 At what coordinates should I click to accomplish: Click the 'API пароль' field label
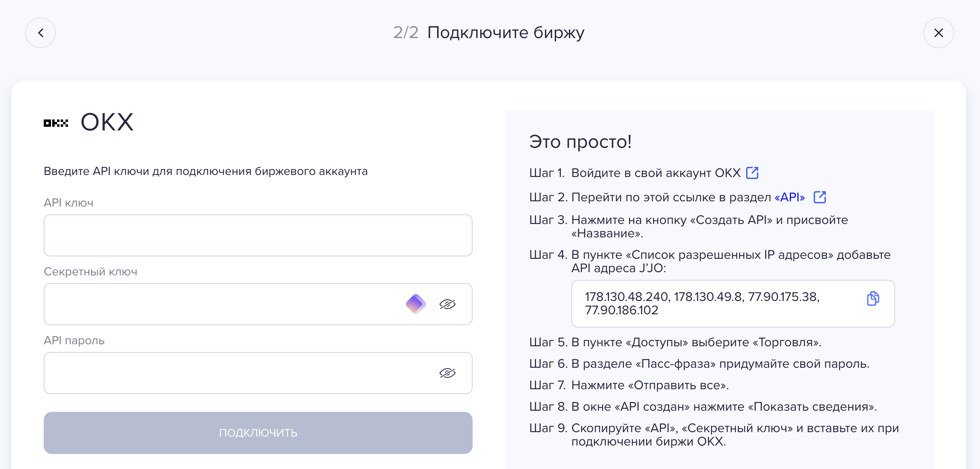[74, 340]
